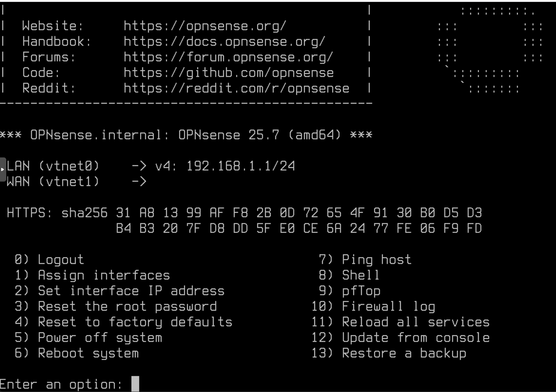The width and height of the screenshot is (556, 392).
Task: Select the Ping host option
Action: pos(376,260)
